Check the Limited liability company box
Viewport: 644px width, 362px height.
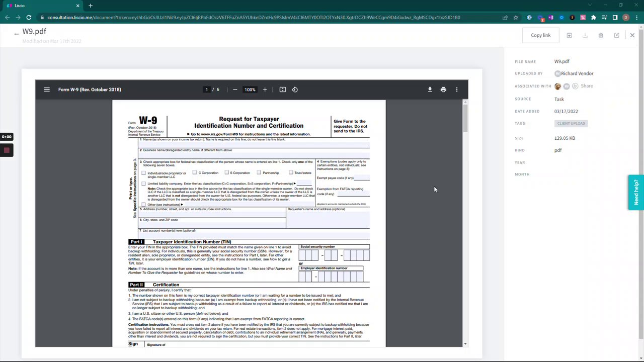143,184
